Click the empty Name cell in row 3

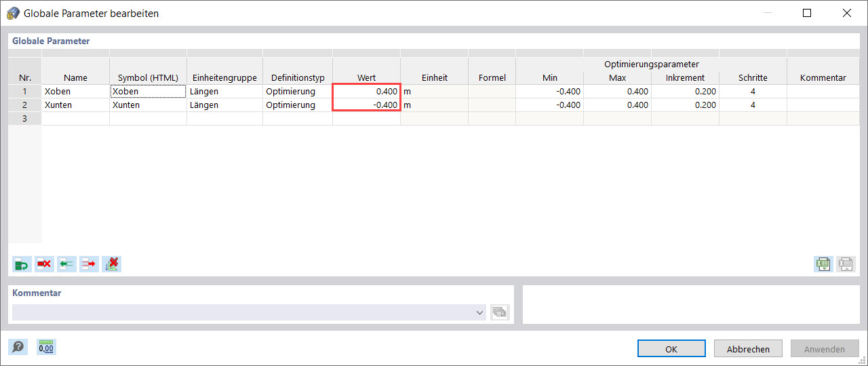pos(75,118)
